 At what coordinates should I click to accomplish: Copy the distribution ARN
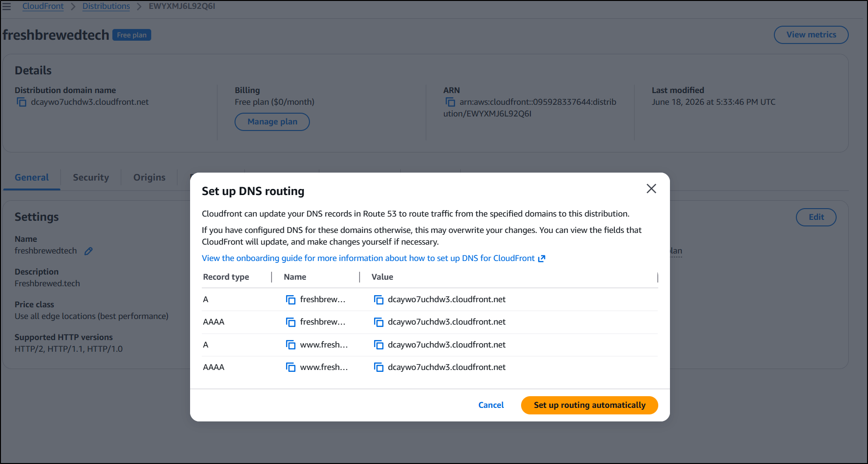point(450,102)
